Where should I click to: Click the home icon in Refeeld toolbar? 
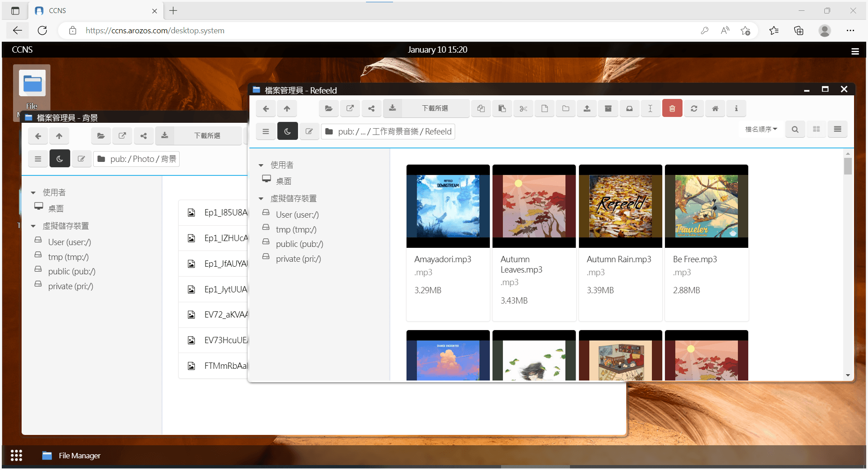coord(715,108)
